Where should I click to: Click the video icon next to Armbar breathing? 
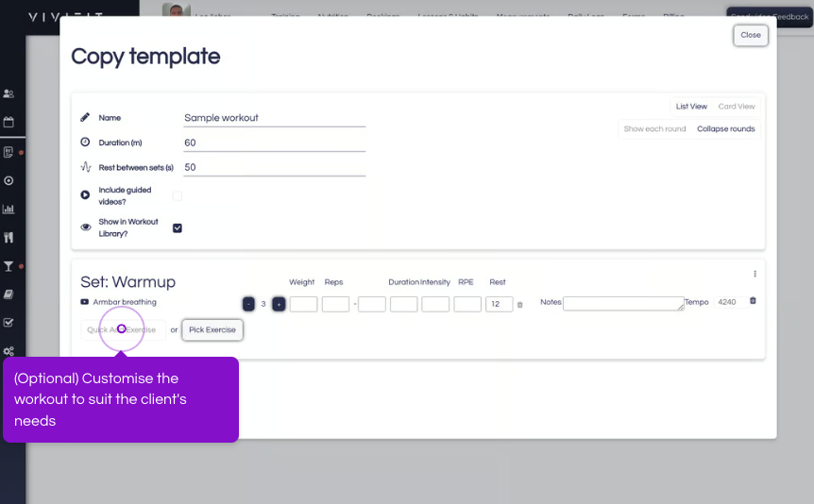point(85,302)
